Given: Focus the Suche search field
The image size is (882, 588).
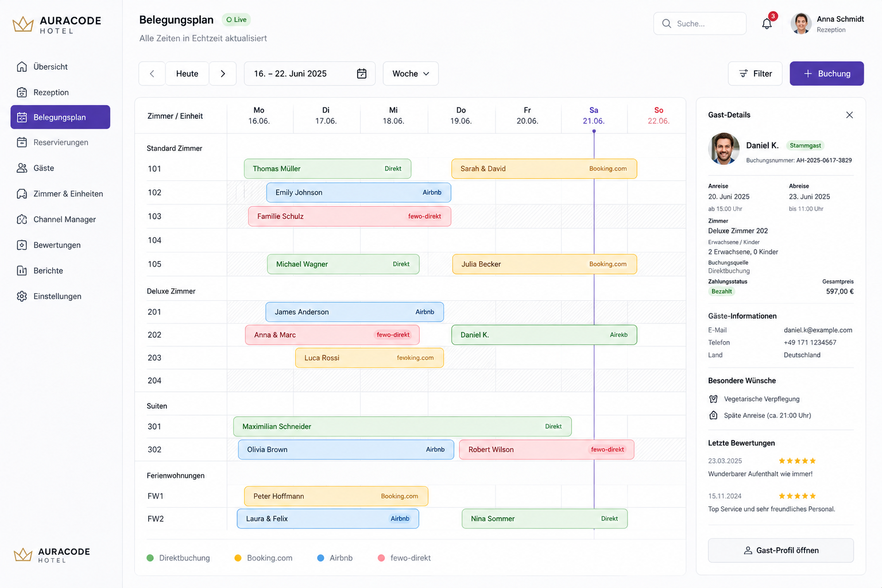Looking at the screenshot, I should (700, 24).
